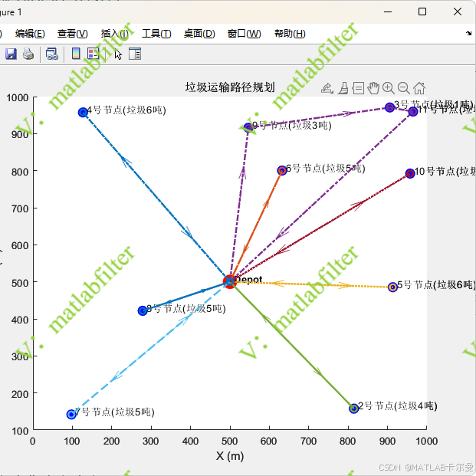The height and width of the screenshot is (476, 476).
Task: Click the x-axis tick label 500
Action: click(x=230, y=441)
